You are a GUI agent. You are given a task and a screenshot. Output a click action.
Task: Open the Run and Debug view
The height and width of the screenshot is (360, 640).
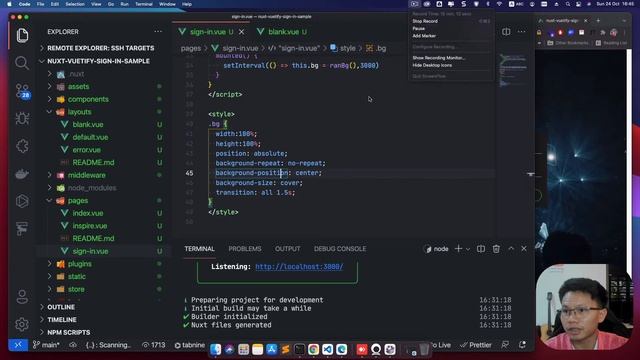(22, 118)
